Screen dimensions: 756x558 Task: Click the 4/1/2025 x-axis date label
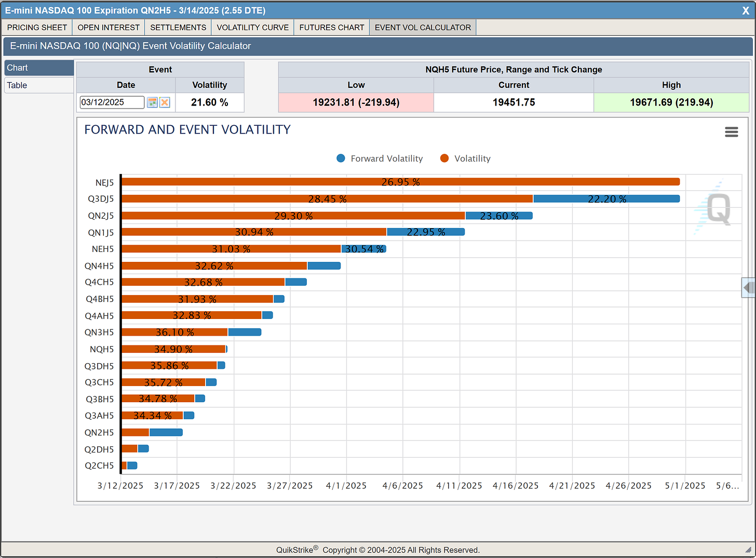point(346,486)
